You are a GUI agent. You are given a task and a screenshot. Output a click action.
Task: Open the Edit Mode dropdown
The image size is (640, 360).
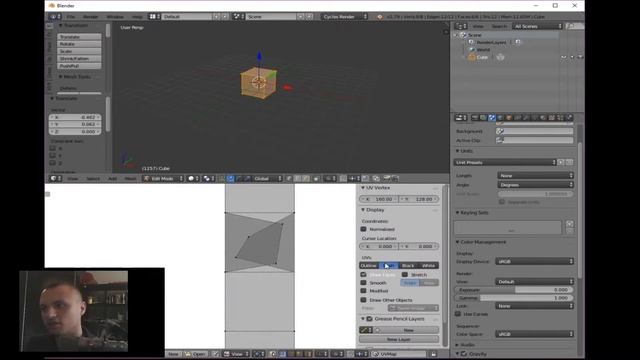click(163, 178)
